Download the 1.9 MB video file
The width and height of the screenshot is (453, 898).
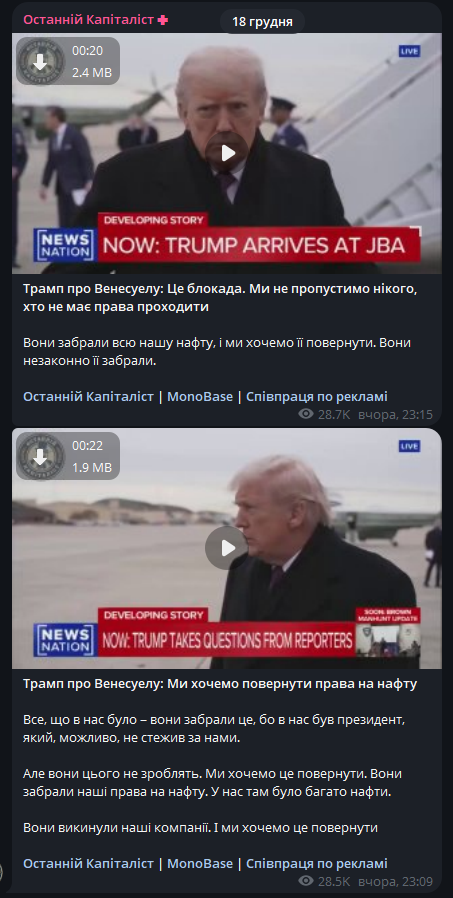click(x=40, y=456)
